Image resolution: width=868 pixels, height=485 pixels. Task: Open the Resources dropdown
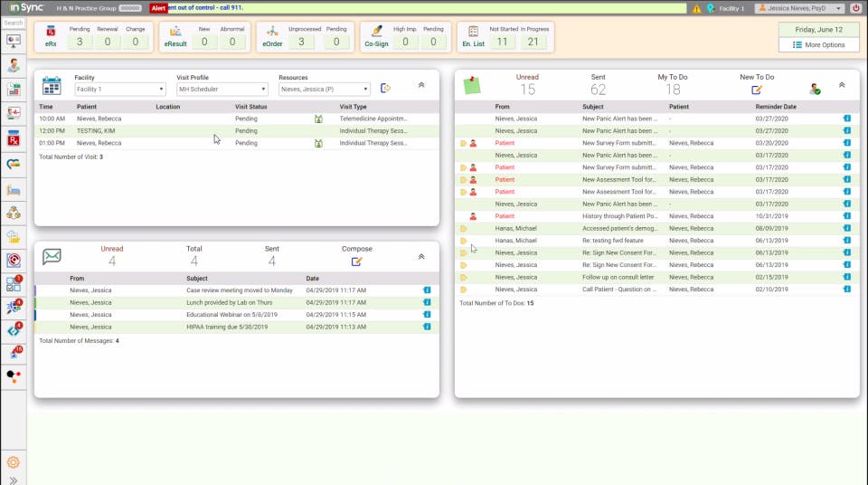(324, 89)
